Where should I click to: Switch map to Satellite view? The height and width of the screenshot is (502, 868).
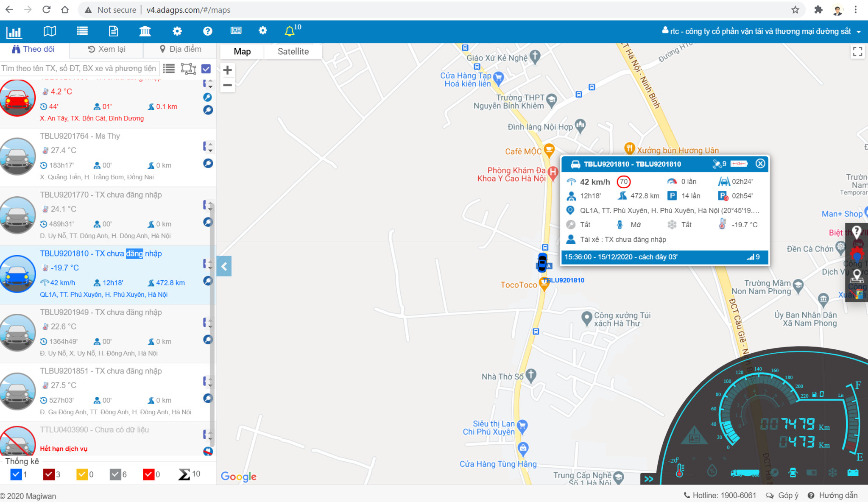[293, 51]
